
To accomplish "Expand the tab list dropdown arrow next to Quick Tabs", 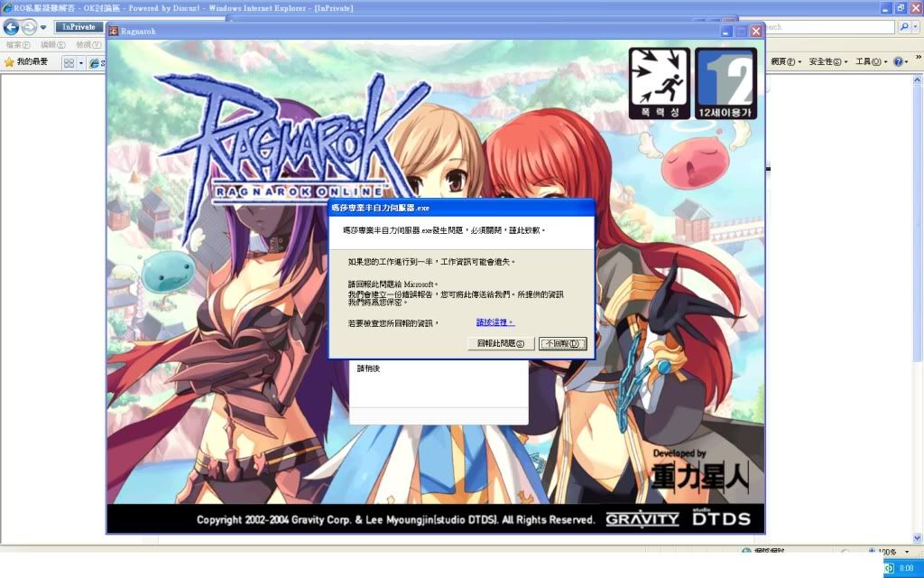I will pyautogui.click(x=80, y=62).
